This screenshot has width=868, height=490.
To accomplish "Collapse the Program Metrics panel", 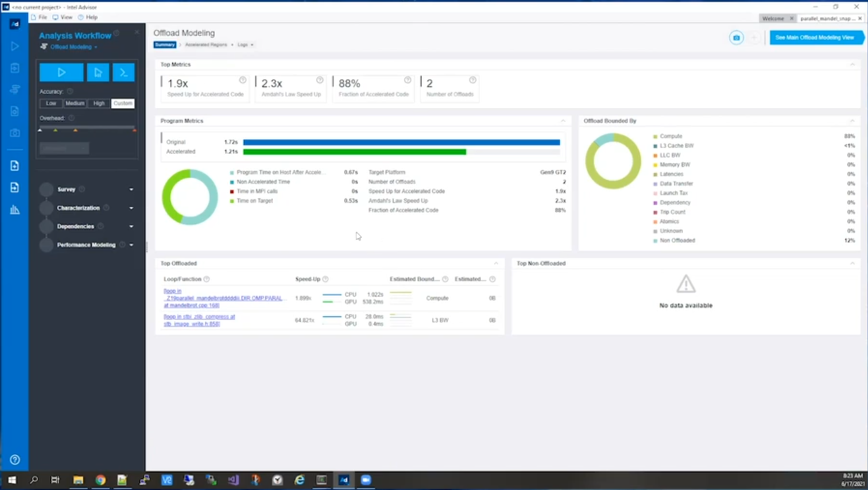I will [563, 121].
